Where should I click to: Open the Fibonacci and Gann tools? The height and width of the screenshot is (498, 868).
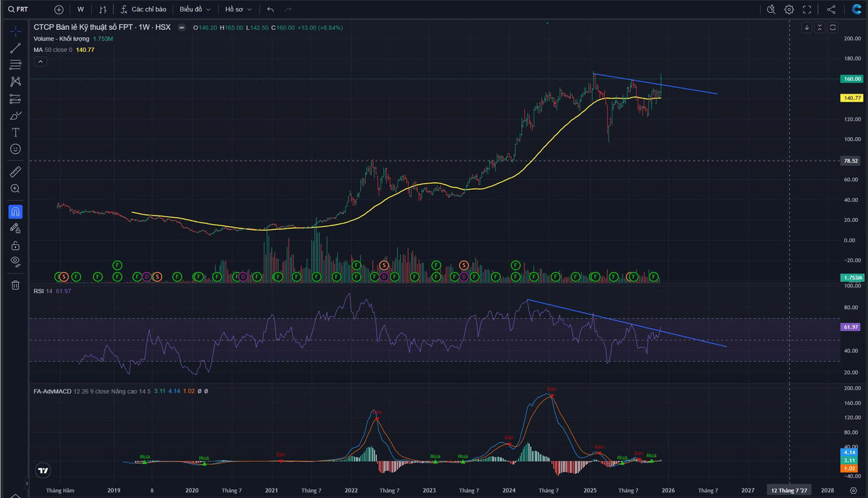click(15, 65)
